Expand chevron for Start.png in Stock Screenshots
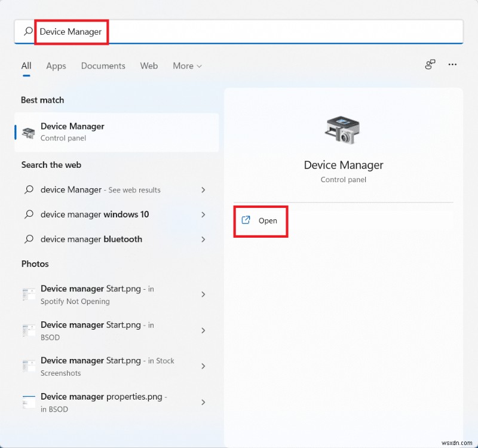Screen dimensions: 478x448 pyautogui.click(x=203, y=366)
